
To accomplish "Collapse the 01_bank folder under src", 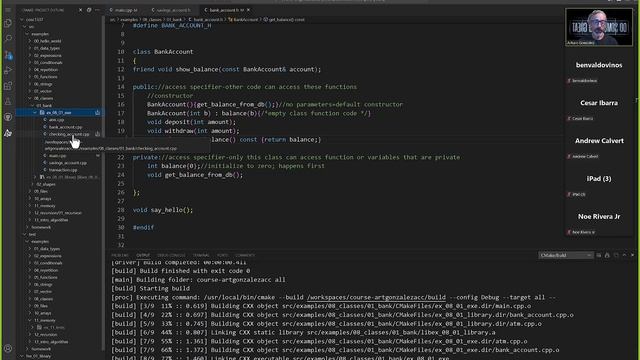I will [33, 105].
